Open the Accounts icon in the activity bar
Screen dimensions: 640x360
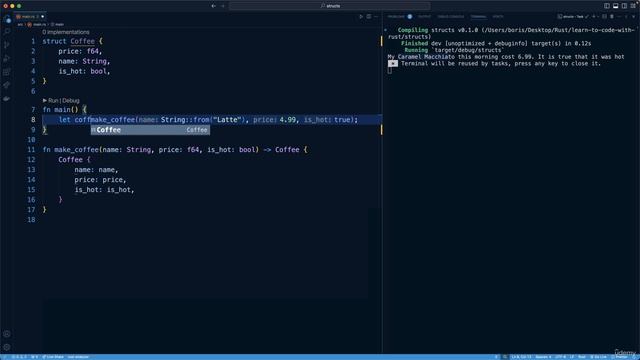7,334
